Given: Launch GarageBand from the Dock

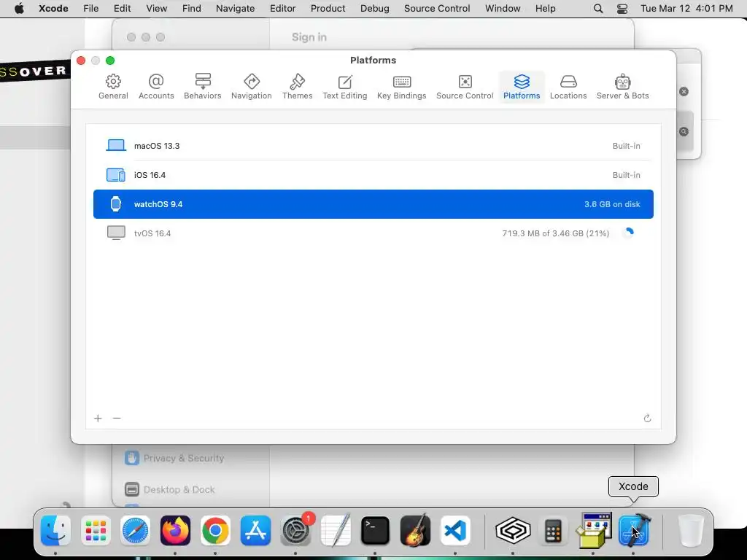Looking at the screenshot, I should click(415, 530).
